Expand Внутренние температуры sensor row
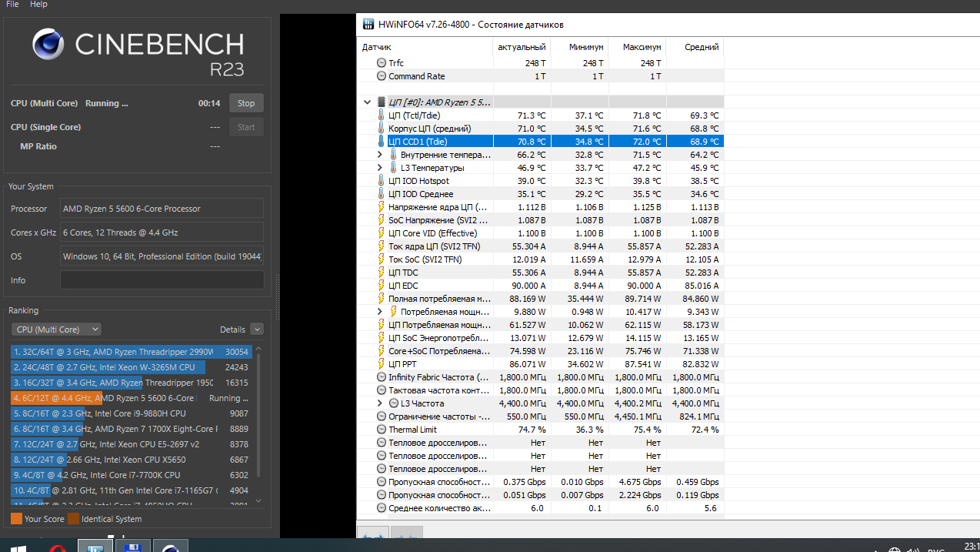 pos(380,155)
